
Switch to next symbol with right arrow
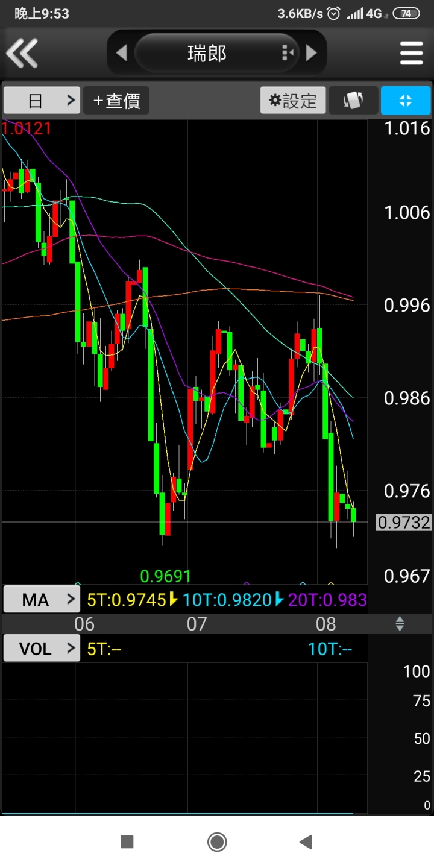[311, 53]
